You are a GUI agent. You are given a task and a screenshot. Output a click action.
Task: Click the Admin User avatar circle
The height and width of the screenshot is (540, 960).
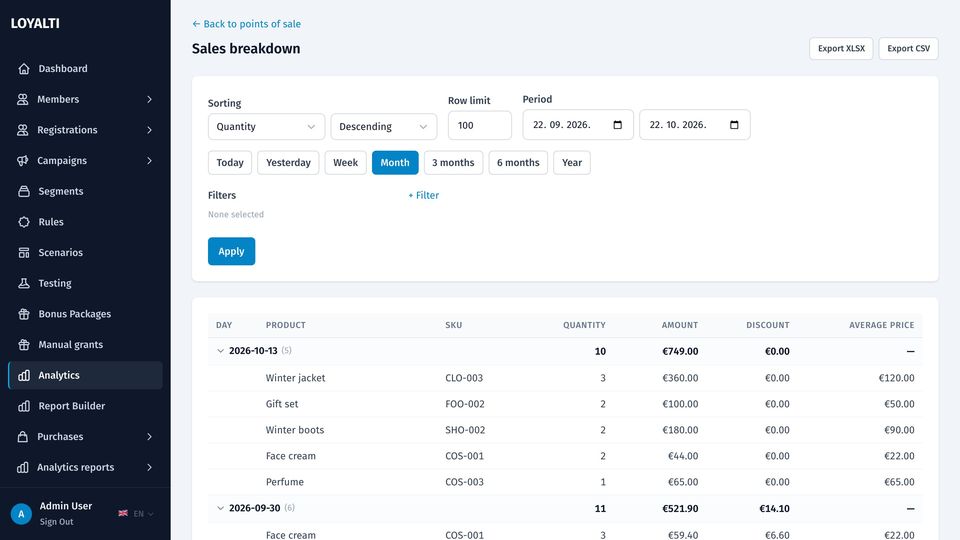click(21, 514)
